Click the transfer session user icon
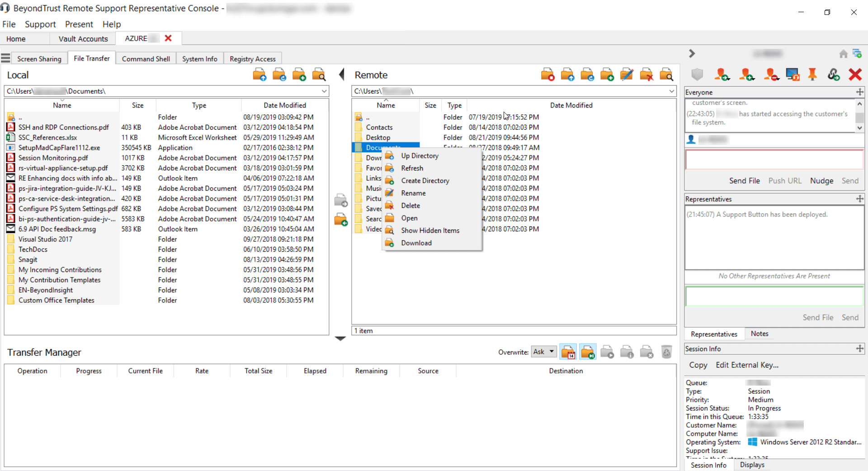868x471 pixels. [722, 75]
